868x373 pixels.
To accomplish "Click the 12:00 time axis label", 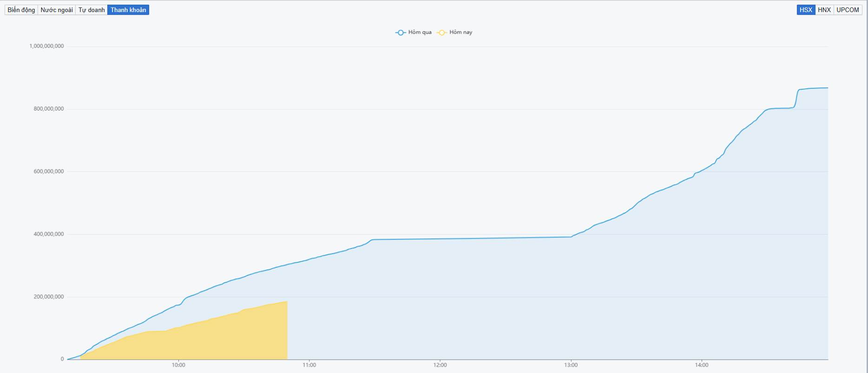I will pos(440,365).
